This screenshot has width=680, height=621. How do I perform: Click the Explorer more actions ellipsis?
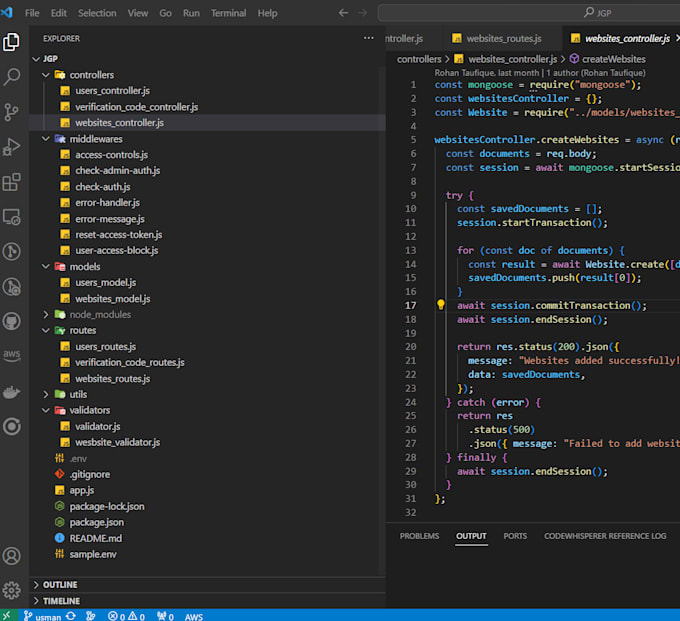[369, 38]
